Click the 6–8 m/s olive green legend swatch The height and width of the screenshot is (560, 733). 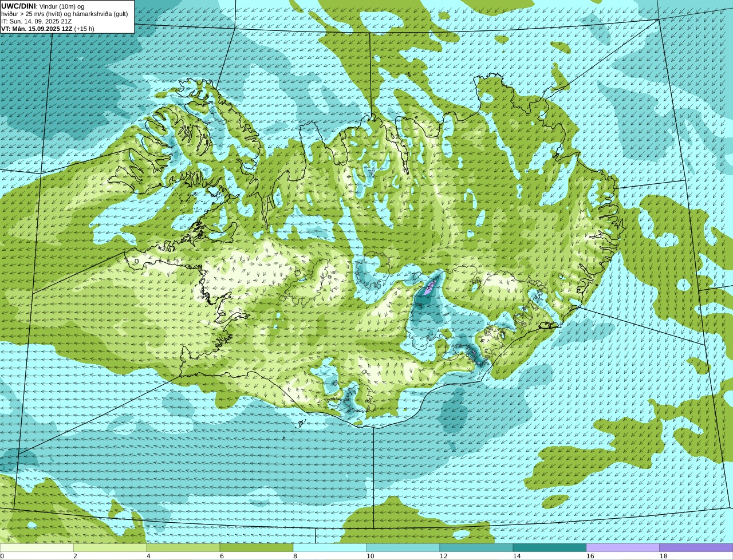pos(257,547)
